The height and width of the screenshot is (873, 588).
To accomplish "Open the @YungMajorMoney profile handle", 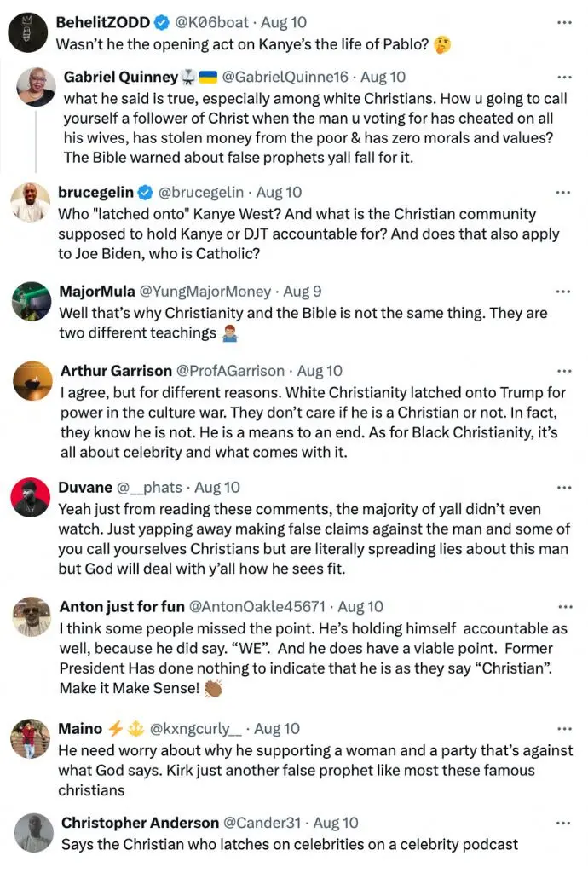I will [205, 292].
